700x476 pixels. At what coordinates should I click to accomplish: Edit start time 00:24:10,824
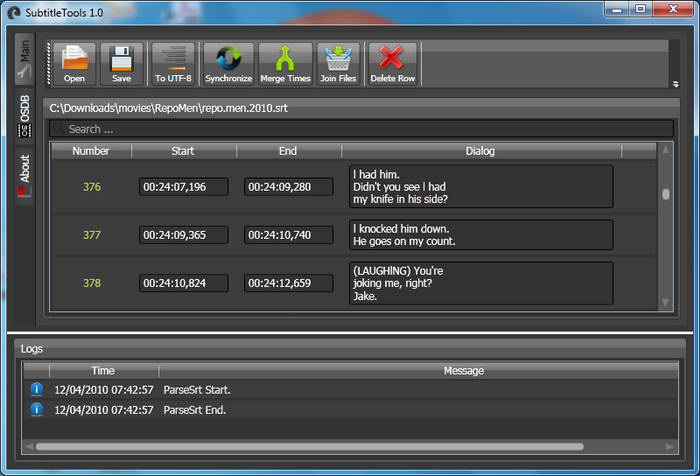183,283
